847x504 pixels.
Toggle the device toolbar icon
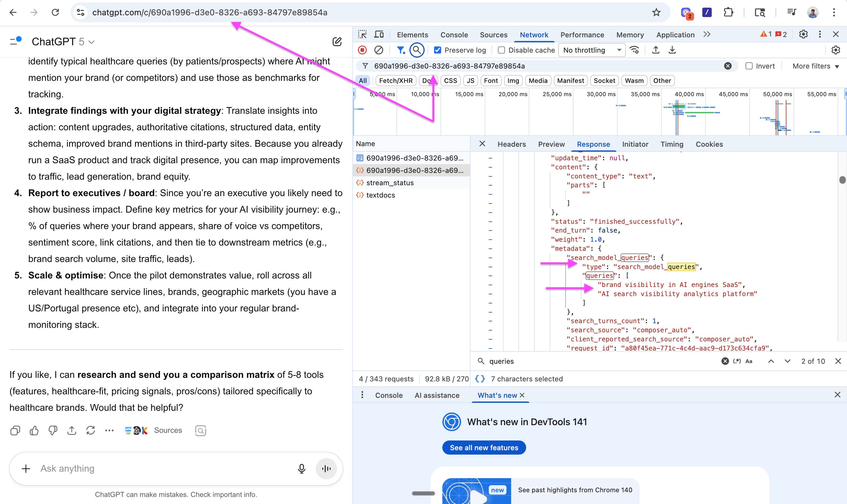pos(379,35)
